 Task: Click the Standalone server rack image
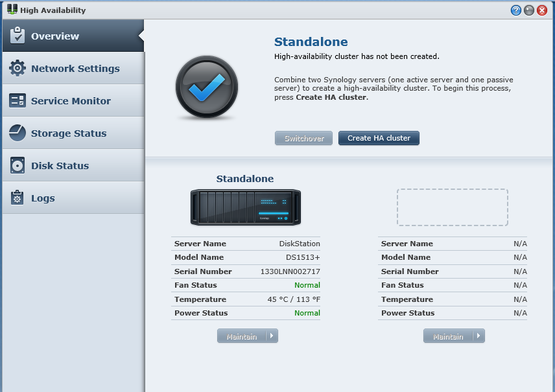pos(246,207)
